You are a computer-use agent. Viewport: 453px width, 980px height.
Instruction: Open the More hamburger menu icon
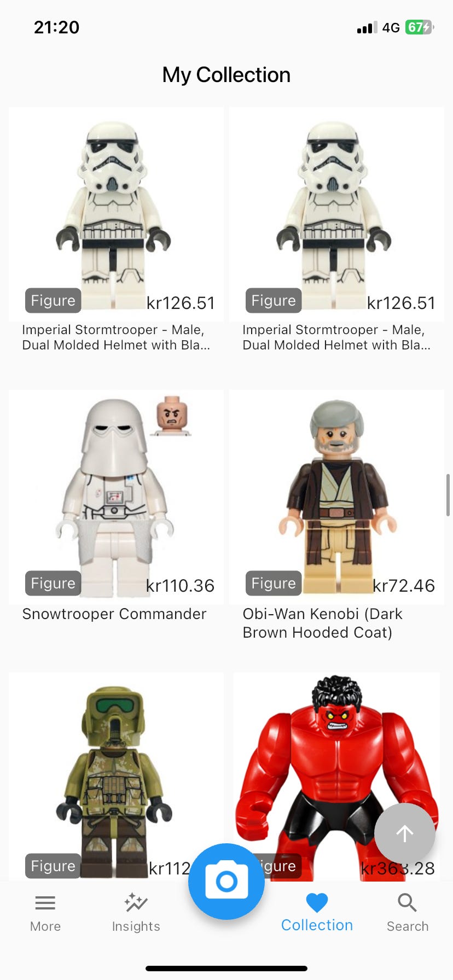pos(45,903)
